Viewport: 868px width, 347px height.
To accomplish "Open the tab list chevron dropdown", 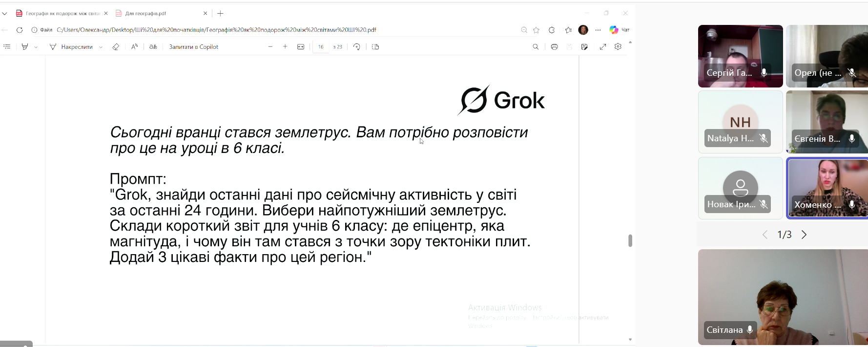I will (x=5, y=14).
